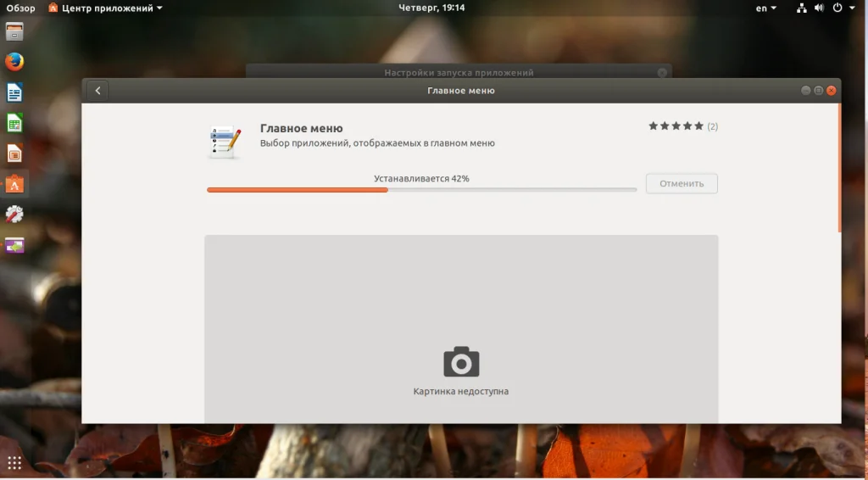Open the settings tools dock icon
The height and width of the screenshot is (480, 868).
14,215
